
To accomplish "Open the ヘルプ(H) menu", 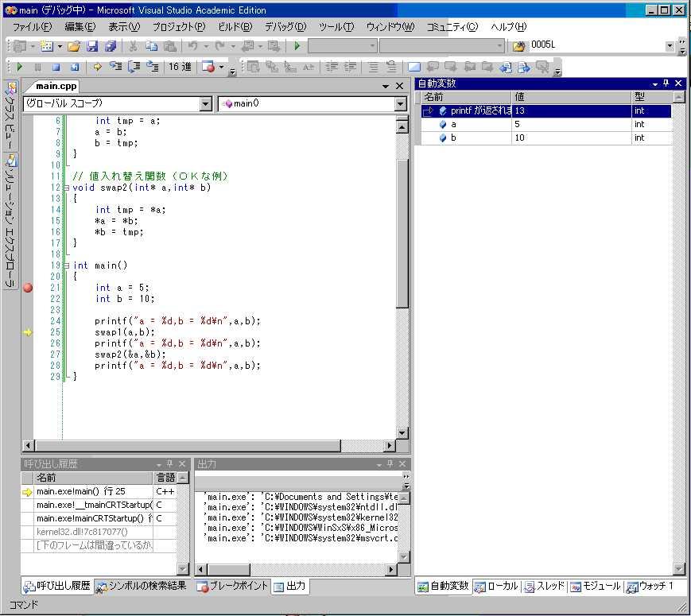I will 509,27.
